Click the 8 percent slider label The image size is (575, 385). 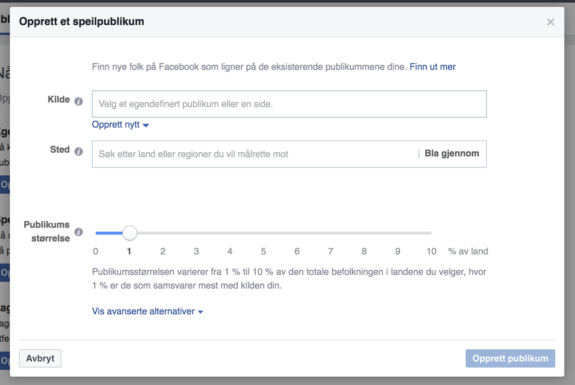point(364,251)
